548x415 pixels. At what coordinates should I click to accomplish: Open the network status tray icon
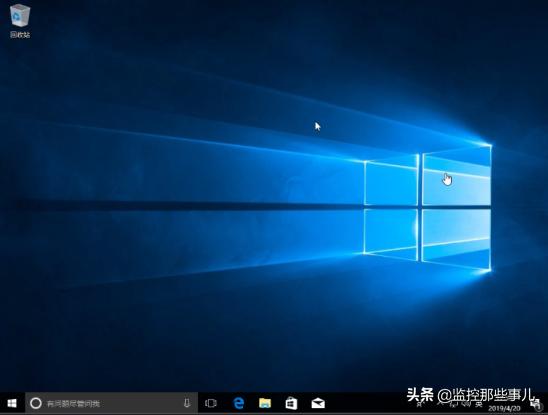pos(454,405)
